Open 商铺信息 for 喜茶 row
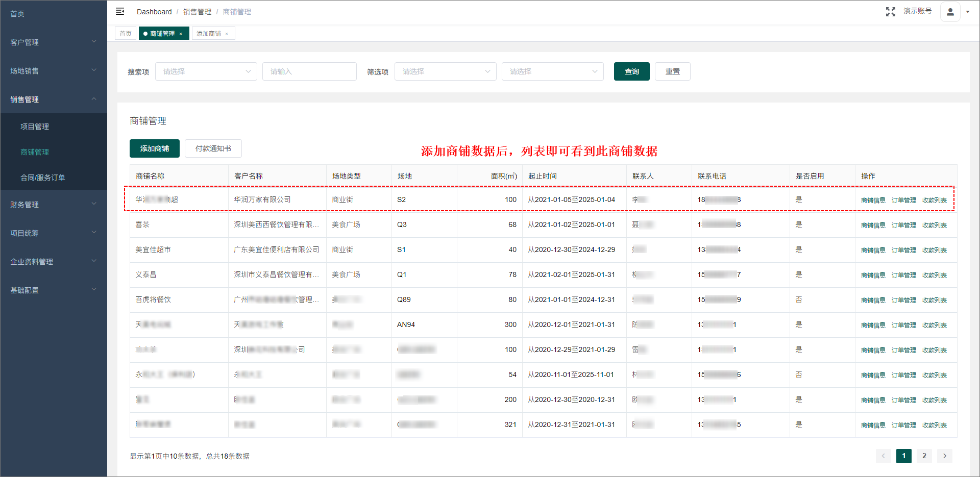Image resolution: width=980 pixels, height=477 pixels. coord(873,225)
